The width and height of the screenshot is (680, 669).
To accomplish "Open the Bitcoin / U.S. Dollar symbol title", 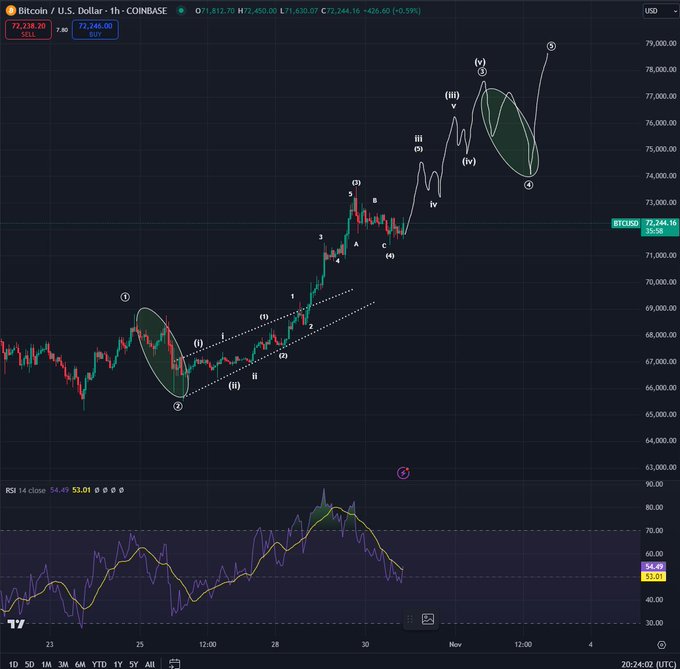I will coord(92,11).
